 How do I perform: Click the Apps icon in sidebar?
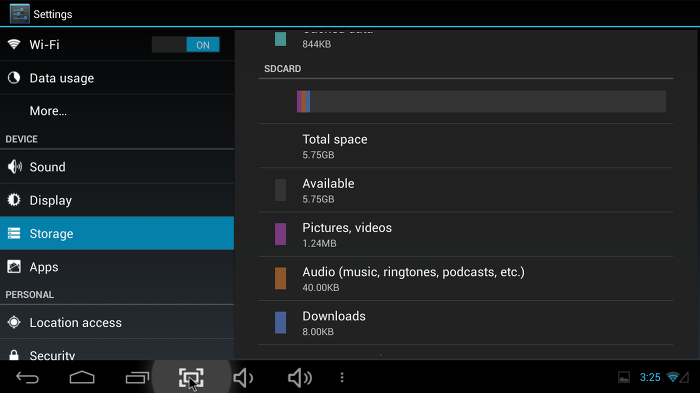14,267
